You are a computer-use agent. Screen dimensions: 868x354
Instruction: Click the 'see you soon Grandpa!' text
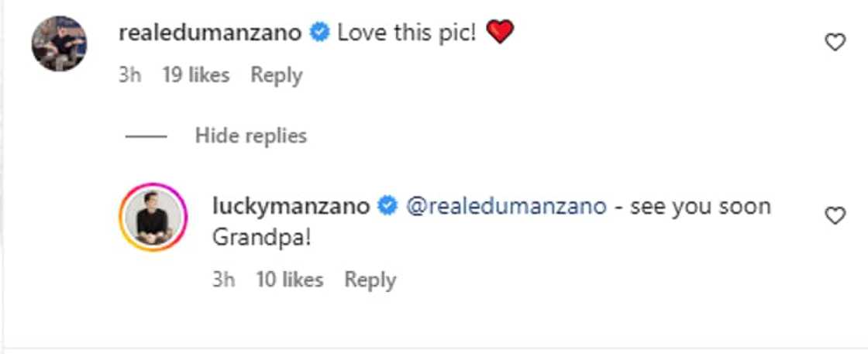coord(697,206)
